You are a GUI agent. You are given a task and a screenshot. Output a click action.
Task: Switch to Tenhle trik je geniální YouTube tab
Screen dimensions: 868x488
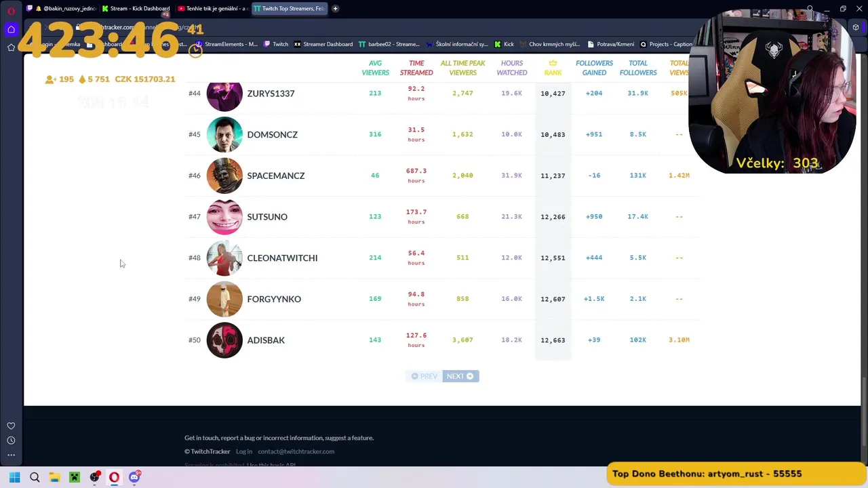click(x=212, y=9)
